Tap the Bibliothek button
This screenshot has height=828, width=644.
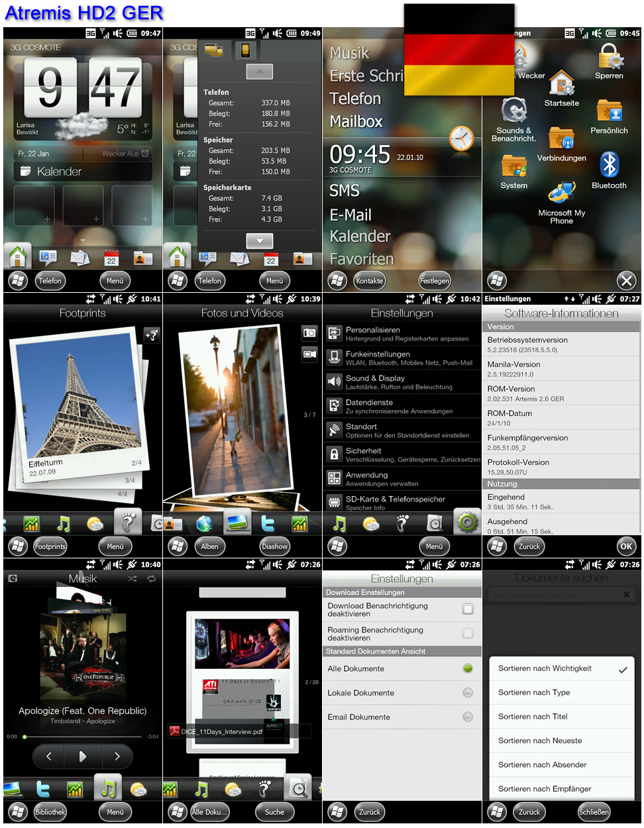pyautogui.click(x=50, y=811)
